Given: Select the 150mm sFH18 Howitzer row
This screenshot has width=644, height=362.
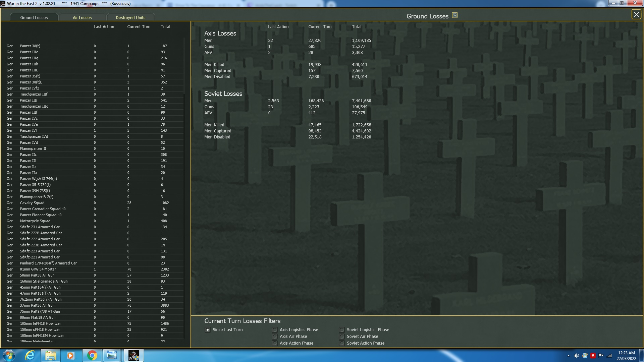Looking at the screenshot, I should tap(95, 330).
